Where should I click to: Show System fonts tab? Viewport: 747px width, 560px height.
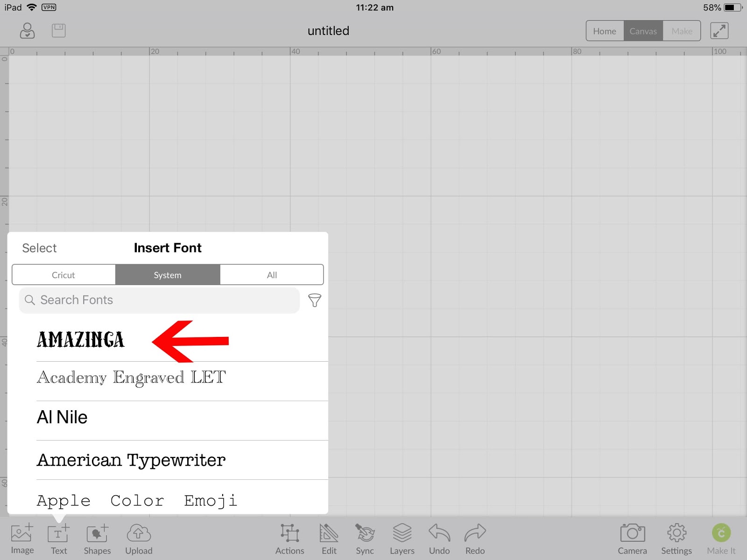(x=168, y=275)
